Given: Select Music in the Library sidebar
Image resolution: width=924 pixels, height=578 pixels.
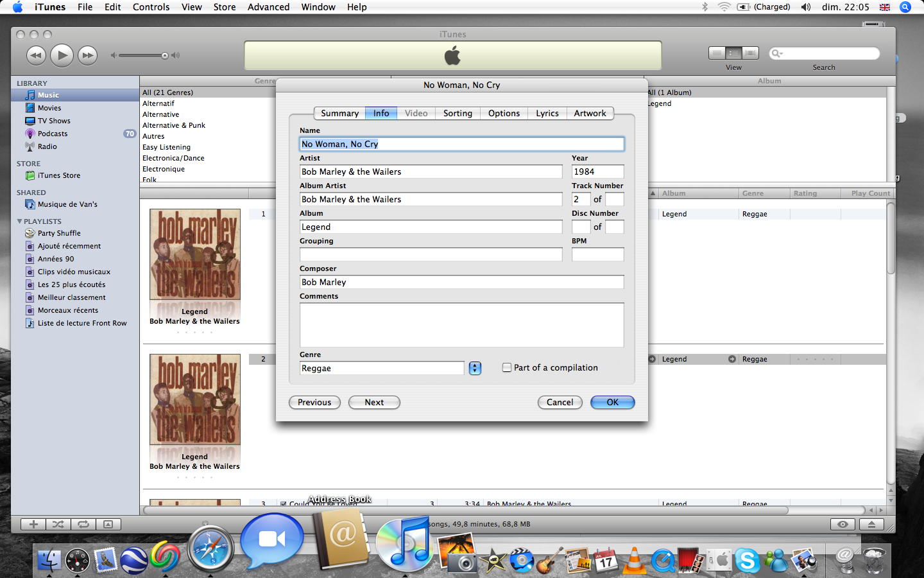Looking at the screenshot, I should (x=75, y=95).
